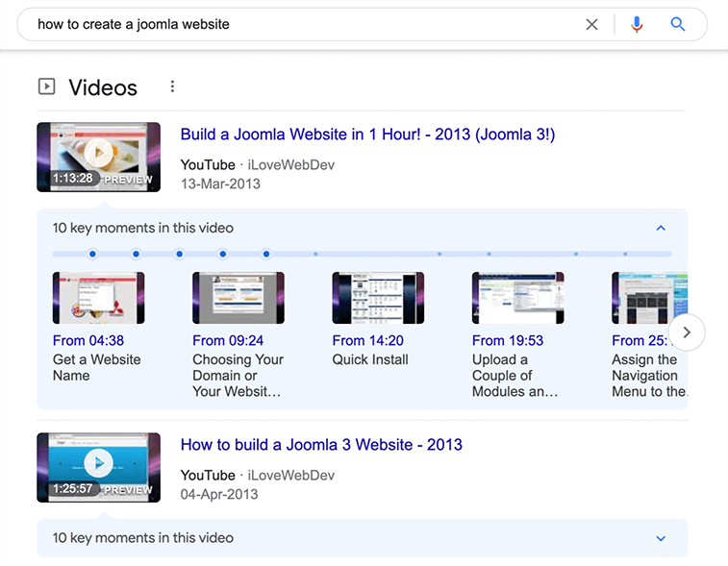
Task: Start voice search with microphone icon
Action: click(x=636, y=24)
